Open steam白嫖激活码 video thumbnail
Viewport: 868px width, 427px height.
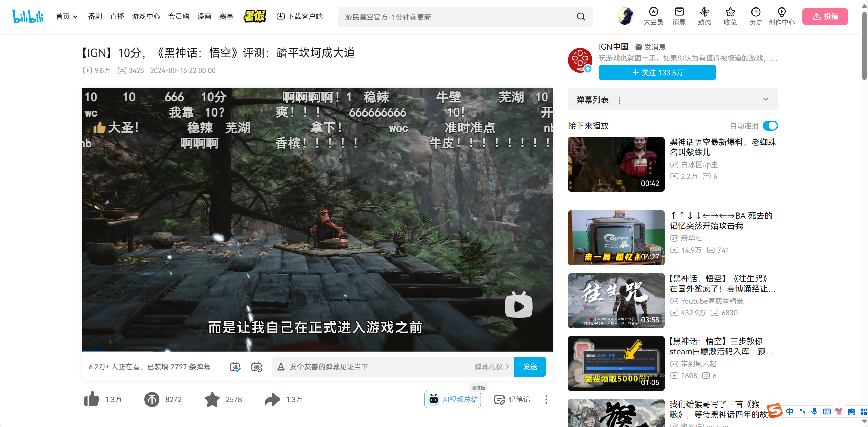coord(616,363)
